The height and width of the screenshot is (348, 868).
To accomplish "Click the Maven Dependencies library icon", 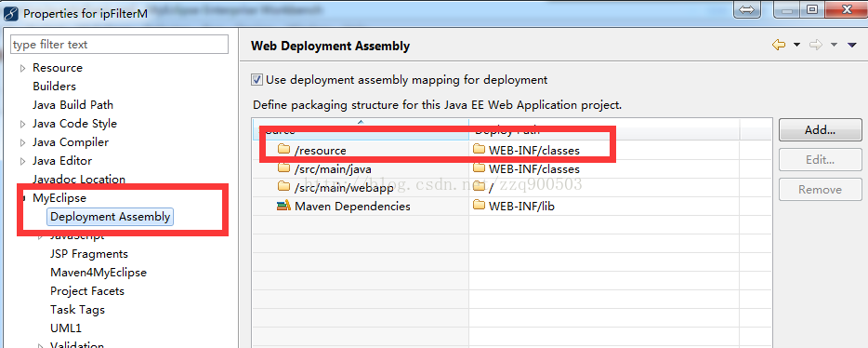I will click(x=283, y=207).
